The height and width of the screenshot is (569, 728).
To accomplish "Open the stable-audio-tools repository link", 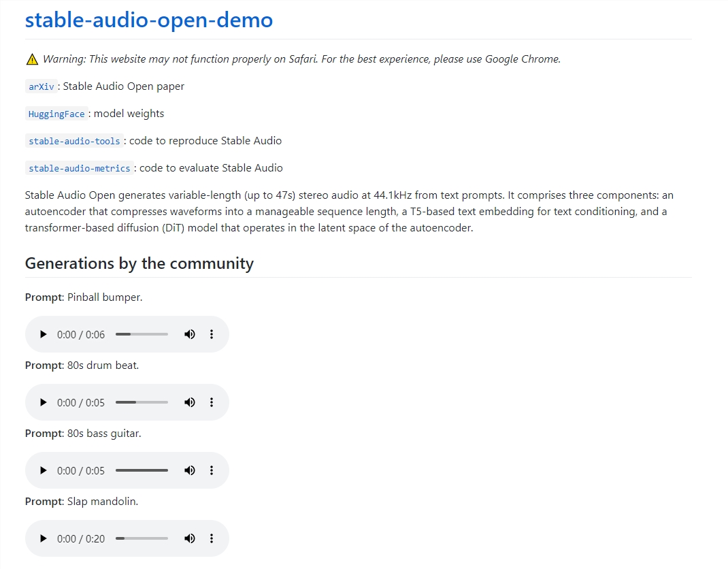I will (x=73, y=141).
